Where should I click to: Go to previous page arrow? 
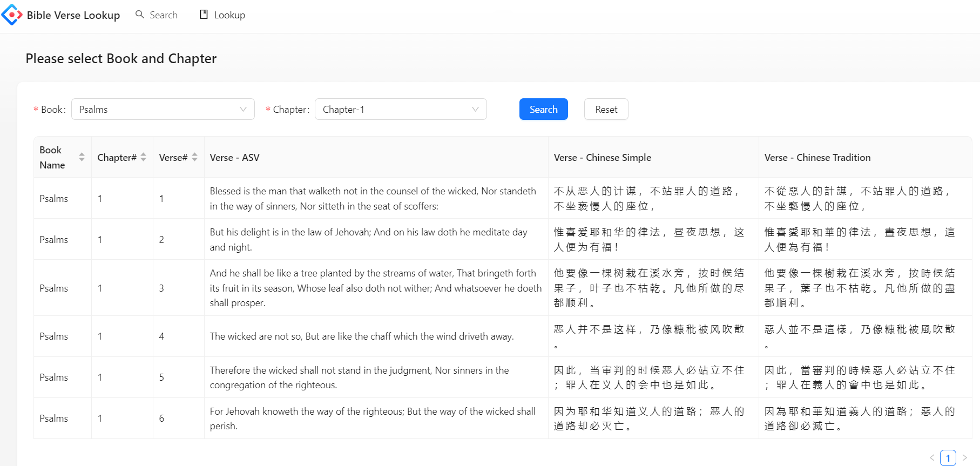point(931,457)
